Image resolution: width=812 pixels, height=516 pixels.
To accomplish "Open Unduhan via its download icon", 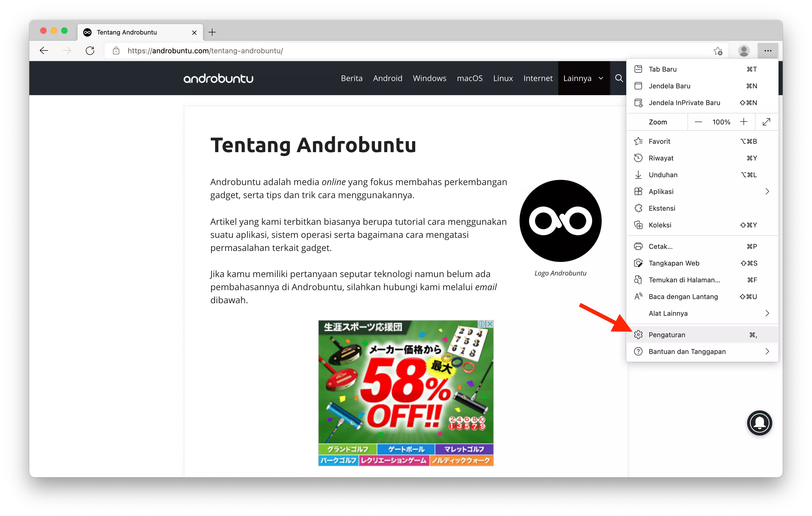I will coord(638,175).
